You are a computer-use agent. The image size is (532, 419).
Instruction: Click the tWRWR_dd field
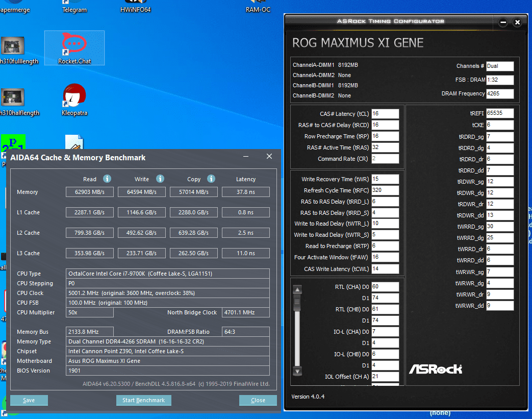point(500,306)
